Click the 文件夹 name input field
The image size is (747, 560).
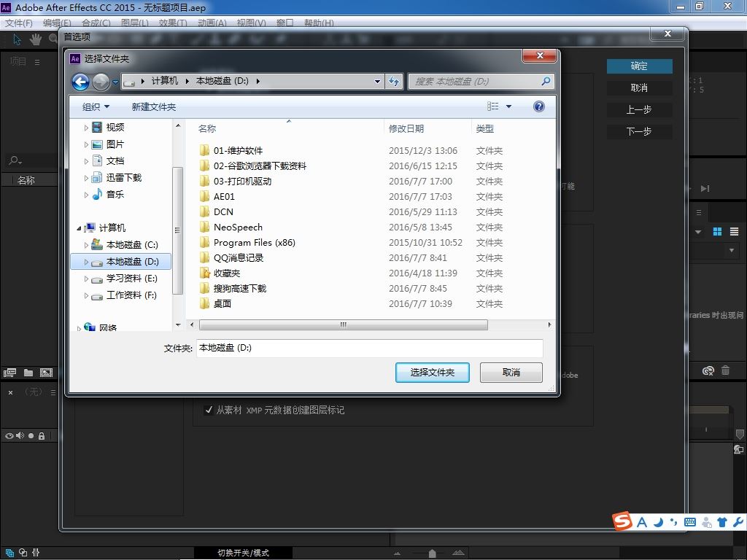[369, 348]
